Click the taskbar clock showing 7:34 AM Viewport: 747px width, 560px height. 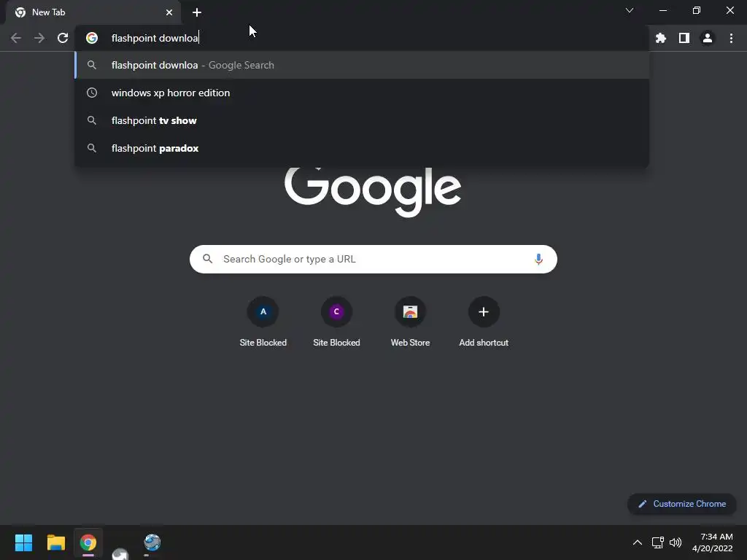pyautogui.click(x=712, y=542)
